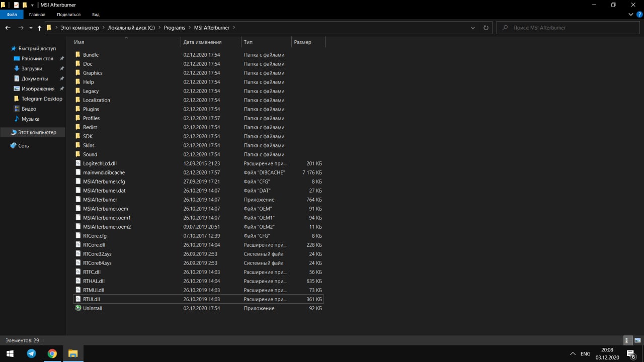Select the MSIAfterburner.cfg file name
Image resolution: width=644 pixels, height=362 pixels.
(x=104, y=182)
